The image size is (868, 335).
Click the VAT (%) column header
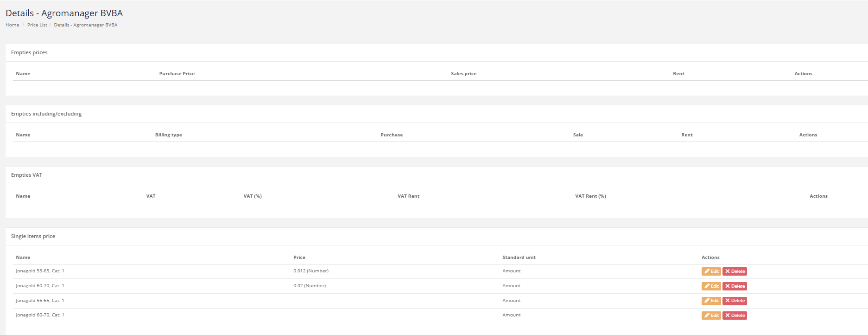pos(253,196)
